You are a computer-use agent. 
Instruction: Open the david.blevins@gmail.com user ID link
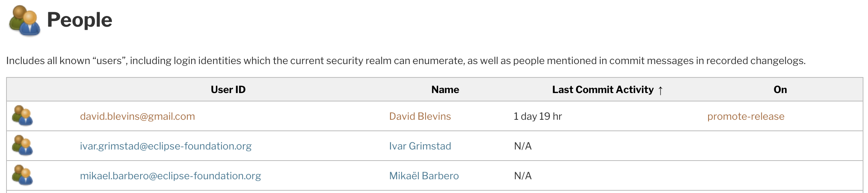(x=137, y=116)
